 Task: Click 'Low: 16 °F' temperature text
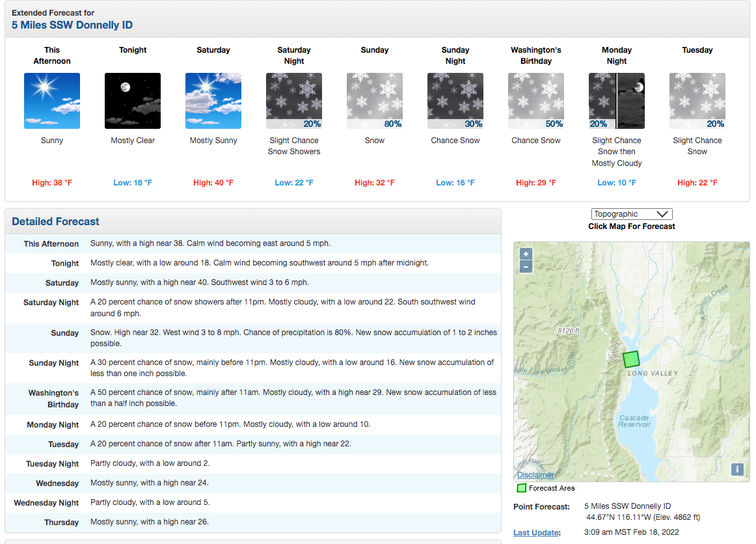[455, 183]
